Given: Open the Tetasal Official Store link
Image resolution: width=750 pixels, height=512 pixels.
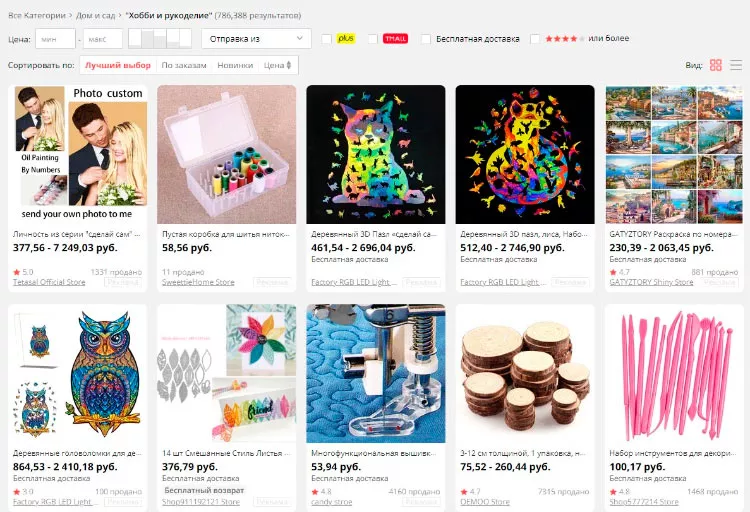Looking at the screenshot, I should pos(49,282).
